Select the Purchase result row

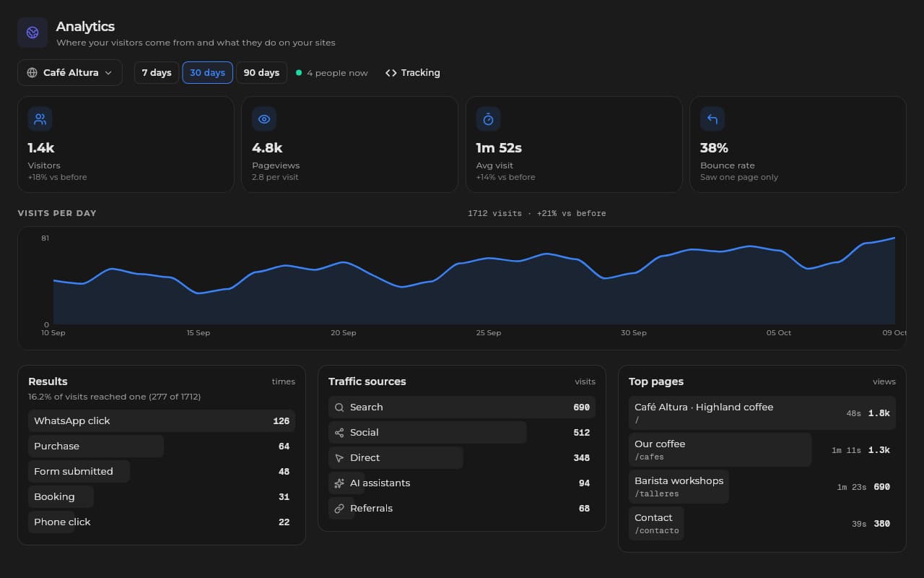coord(162,447)
